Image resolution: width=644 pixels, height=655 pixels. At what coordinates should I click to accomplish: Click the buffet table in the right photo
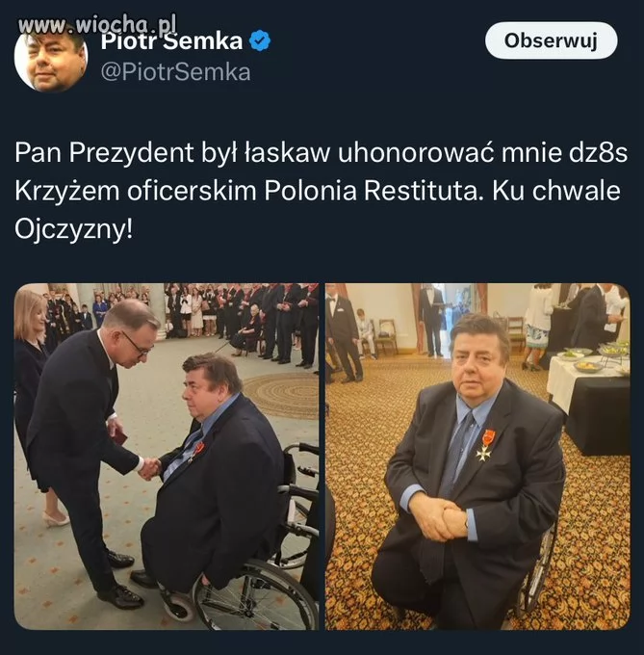pos(589,401)
